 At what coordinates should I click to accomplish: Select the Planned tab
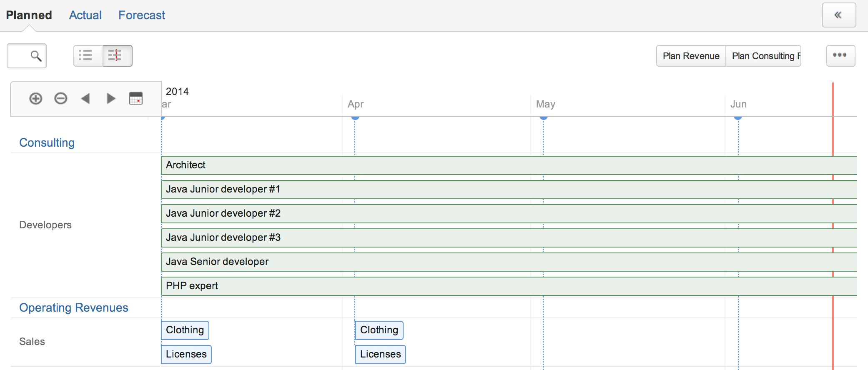[29, 15]
